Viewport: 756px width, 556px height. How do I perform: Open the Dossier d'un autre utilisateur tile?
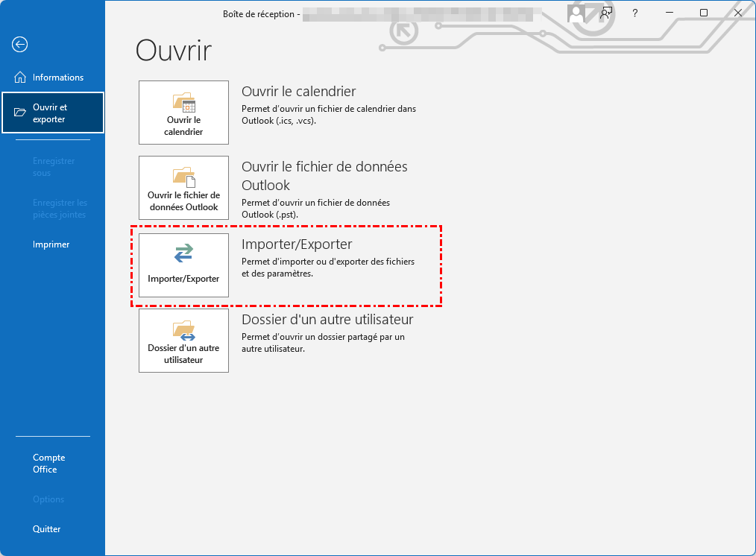183,341
